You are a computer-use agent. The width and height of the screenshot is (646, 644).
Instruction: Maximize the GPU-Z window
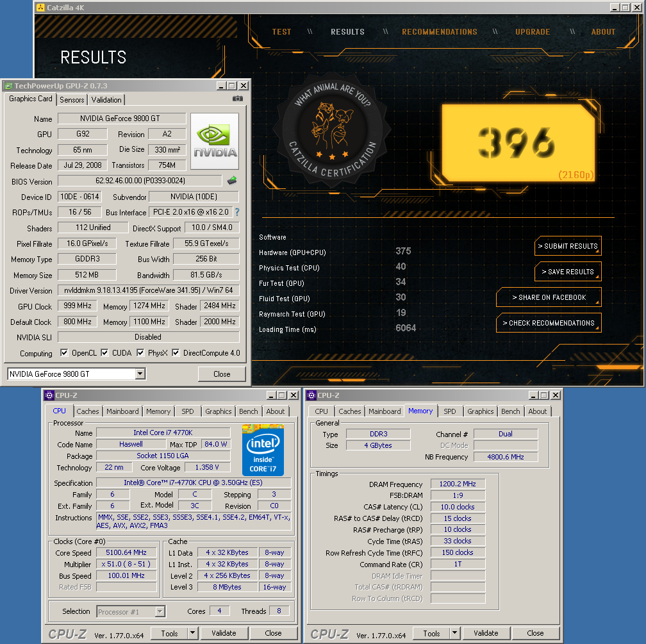coord(233,86)
